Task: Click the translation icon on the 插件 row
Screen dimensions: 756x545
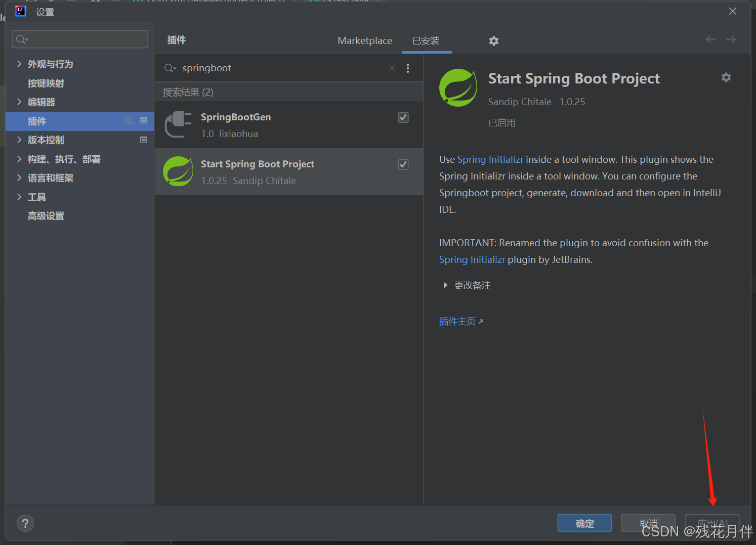Action: pos(128,120)
